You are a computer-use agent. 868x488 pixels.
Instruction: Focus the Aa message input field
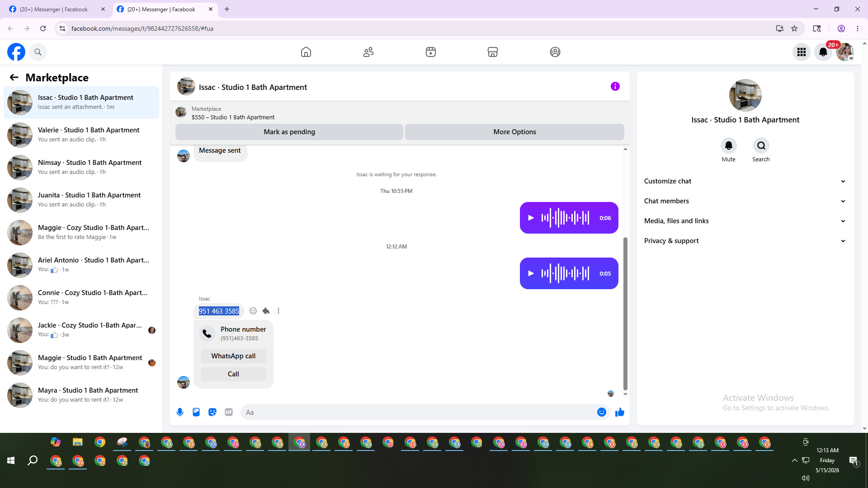click(x=418, y=412)
